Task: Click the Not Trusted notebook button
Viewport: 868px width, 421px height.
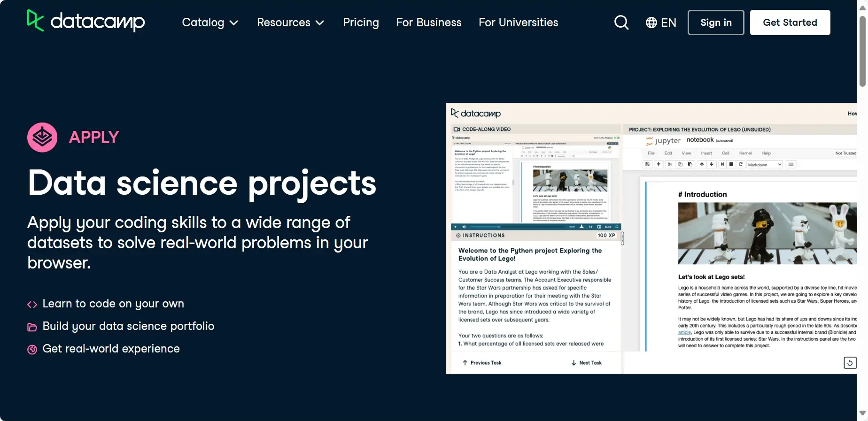Action: tap(845, 153)
